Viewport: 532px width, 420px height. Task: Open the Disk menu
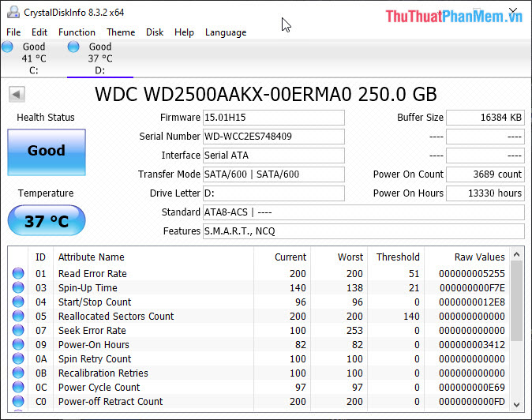click(155, 32)
